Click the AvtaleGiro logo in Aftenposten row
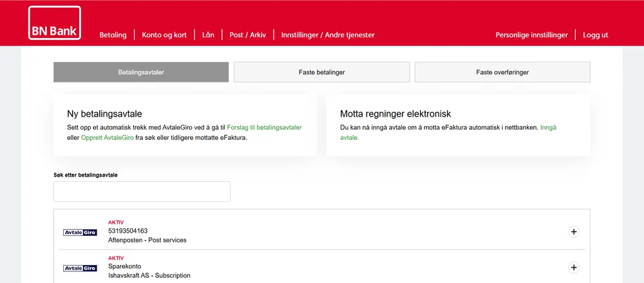This screenshot has width=644, height=283. (80, 233)
